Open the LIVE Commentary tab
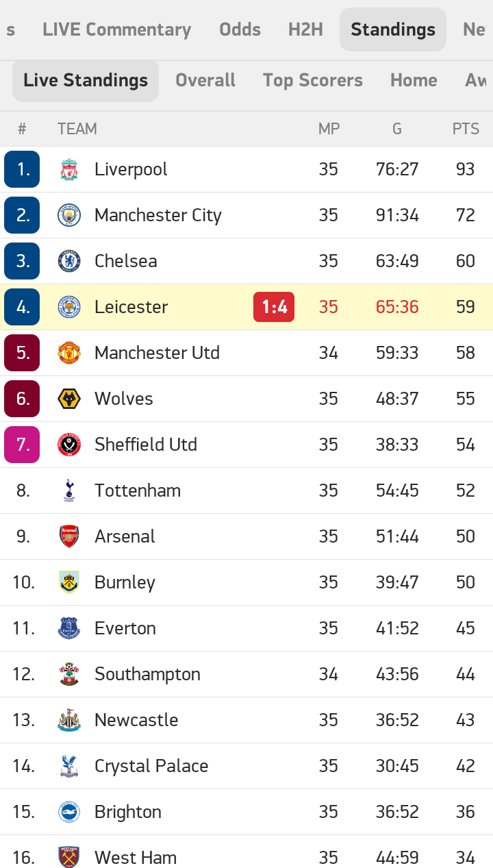 (x=116, y=29)
